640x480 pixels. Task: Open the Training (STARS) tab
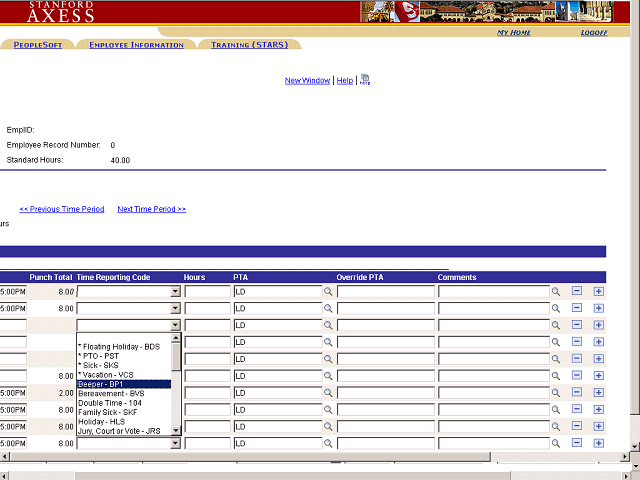pyautogui.click(x=249, y=45)
